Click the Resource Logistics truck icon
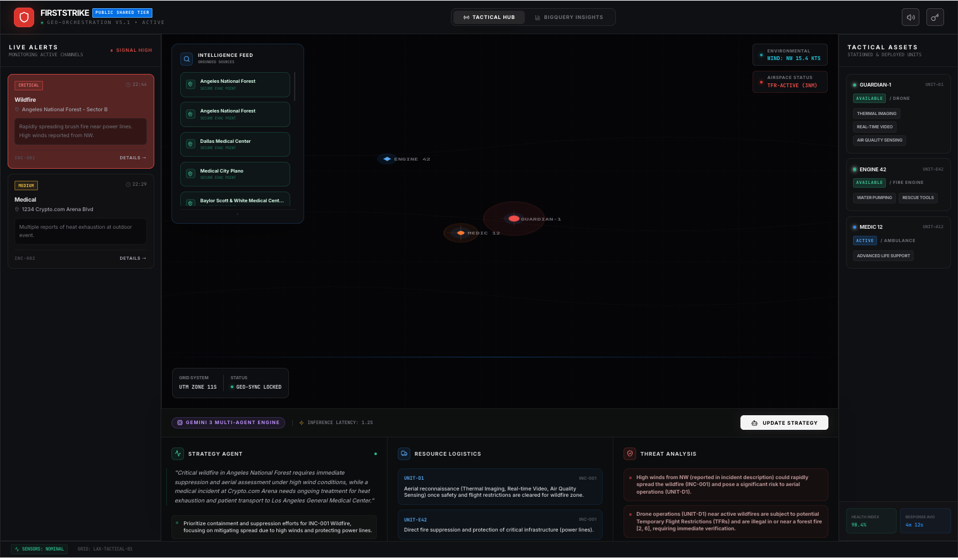Viewport: 958px width, 560px height. 404,454
